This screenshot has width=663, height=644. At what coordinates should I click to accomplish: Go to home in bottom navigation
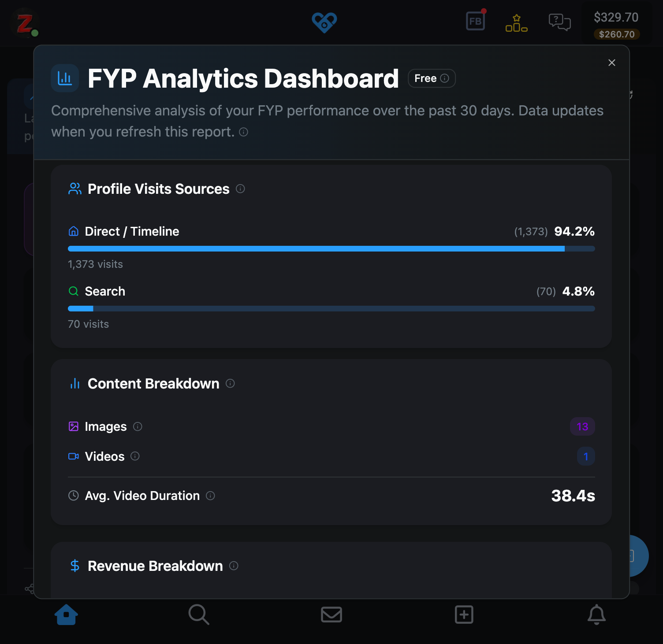(66, 614)
